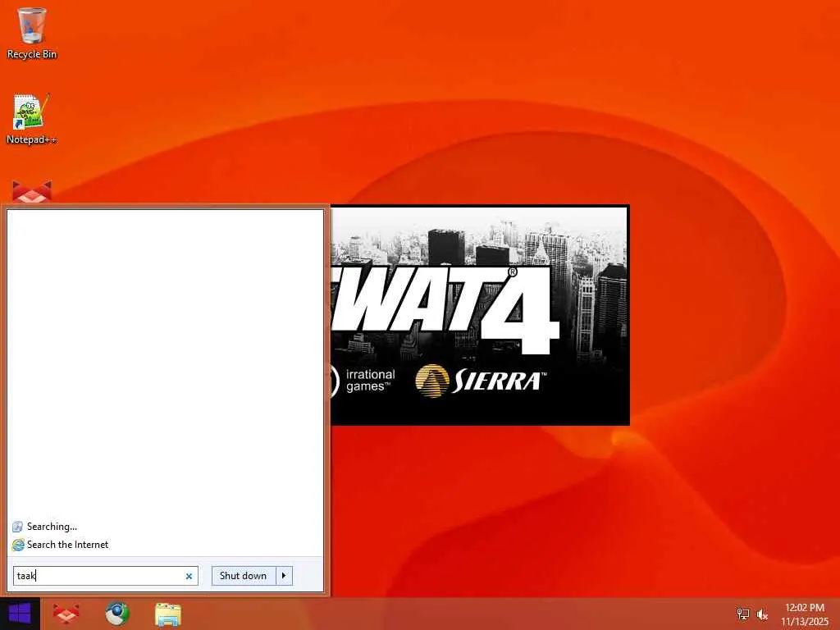Viewport: 840px width, 630px height.
Task: Click the muted speaker tray icon
Action: tap(762, 614)
